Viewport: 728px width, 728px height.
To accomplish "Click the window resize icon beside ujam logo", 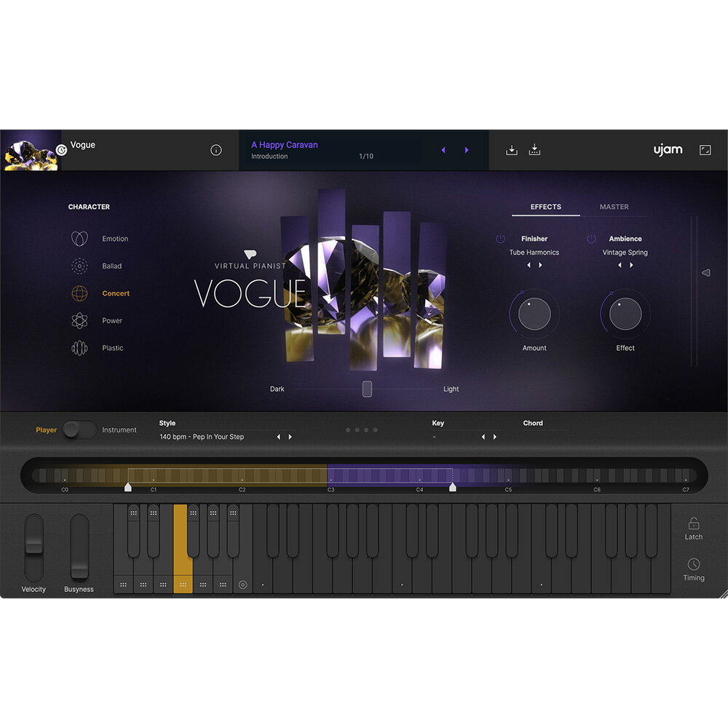I will 705,150.
